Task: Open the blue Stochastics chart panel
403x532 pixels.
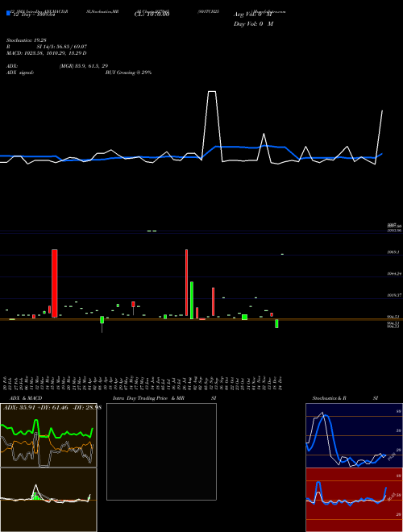Action: click(354, 435)
